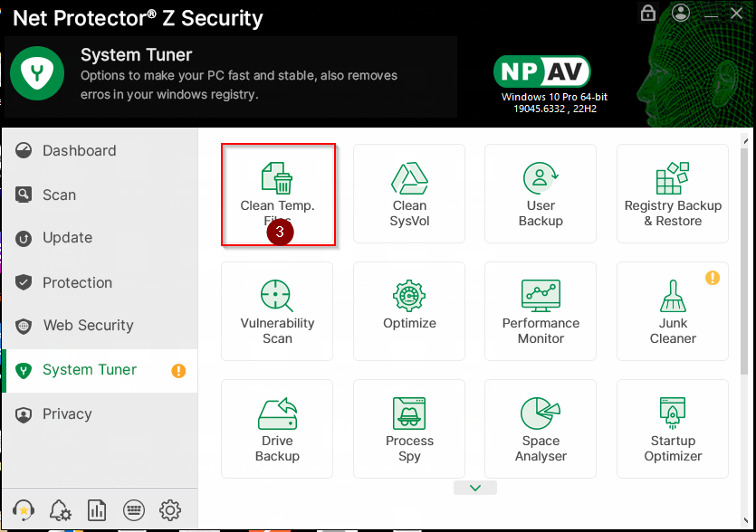Open the Junk Cleaner broom tile
The image size is (756, 532).
pyautogui.click(x=673, y=310)
